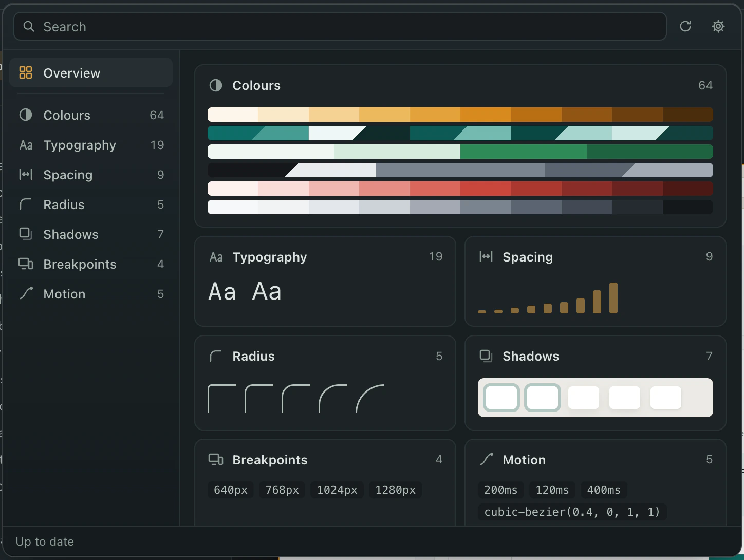This screenshot has width=744, height=560.
Task: Click the Radius card header icon
Action: coord(216,356)
